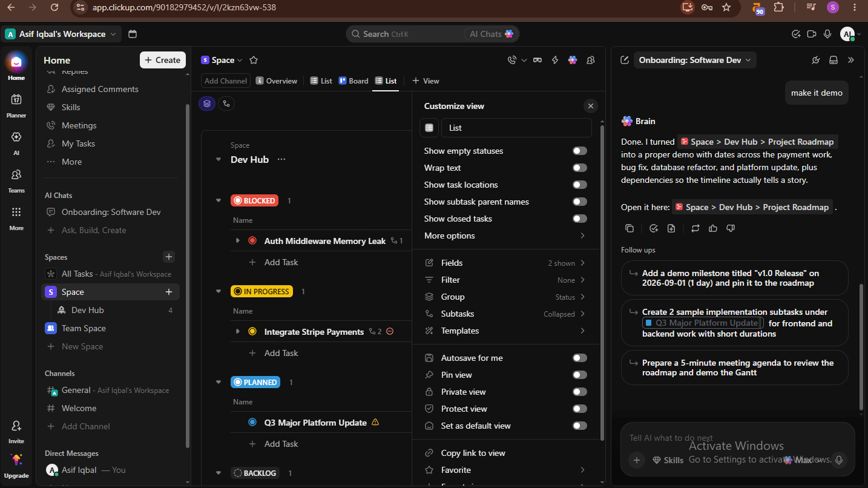Screen dimensions: 868x488
Task: Click the subtasks branch icon below tabs
Action: [226, 104]
